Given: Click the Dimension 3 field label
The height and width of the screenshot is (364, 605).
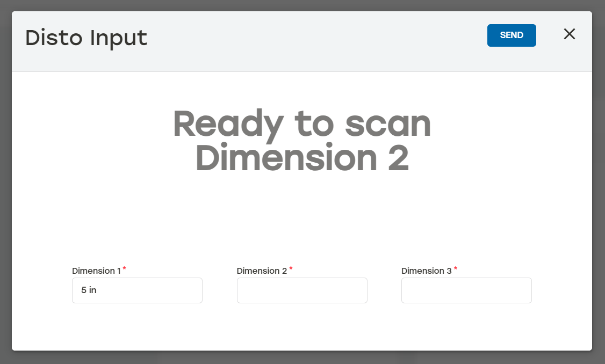Looking at the screenshot, I should click(426, 271).
